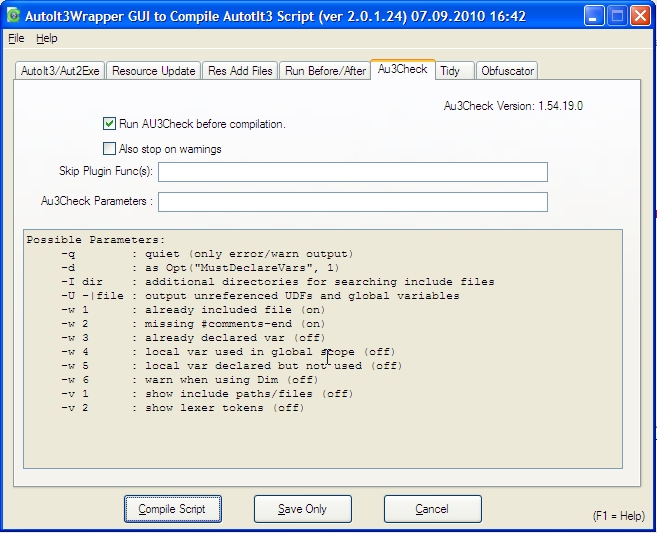Close the AutoIt3Wrapper window

point(640,16)
